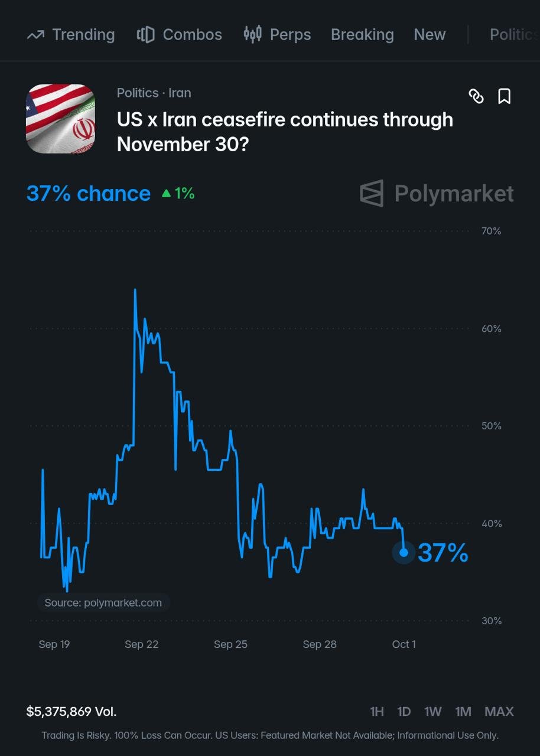Click the Polymarket logo watermark
Viewport: 540px width, 756px height.
pyautogui.click(x=437, y=194)
